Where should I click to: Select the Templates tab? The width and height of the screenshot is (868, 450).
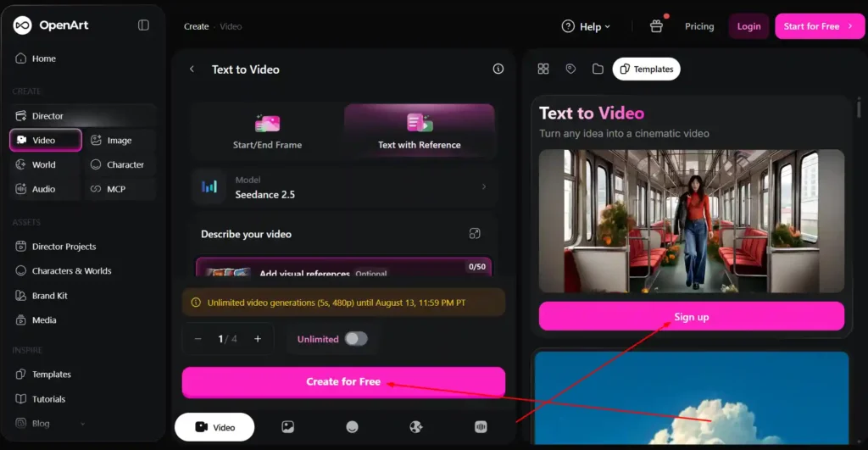click(x=646, y=69)
